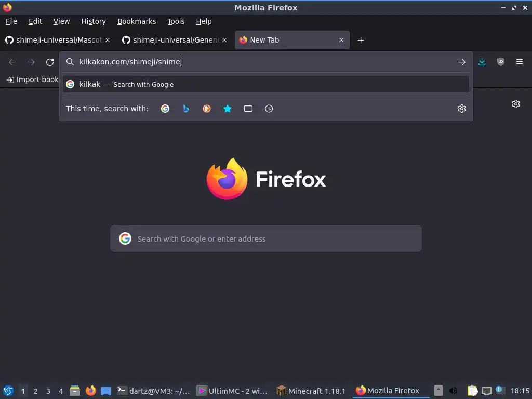Click the update notifier tray icon
The width and height of the screenshot is (532, 399).
pyautogui.click(x=499, y=390)
